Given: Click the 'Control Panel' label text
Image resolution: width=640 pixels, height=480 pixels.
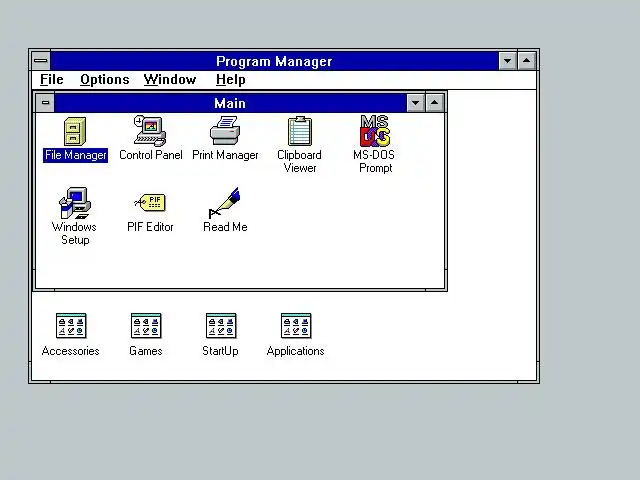Looking at the screenshot, I should [151, 155].
